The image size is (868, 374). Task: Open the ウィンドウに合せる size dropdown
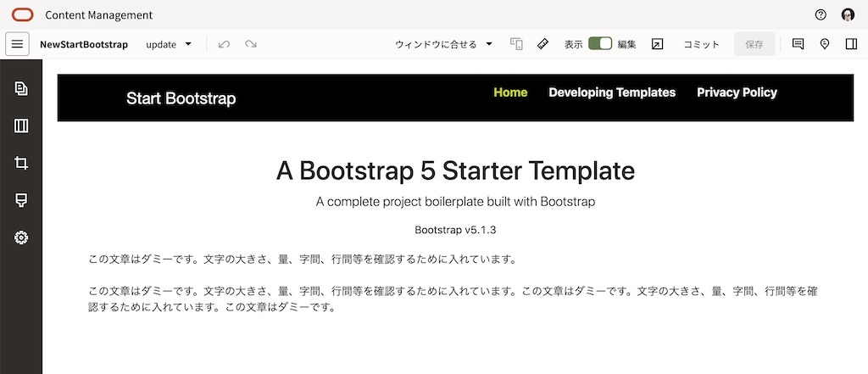[444, 44]
